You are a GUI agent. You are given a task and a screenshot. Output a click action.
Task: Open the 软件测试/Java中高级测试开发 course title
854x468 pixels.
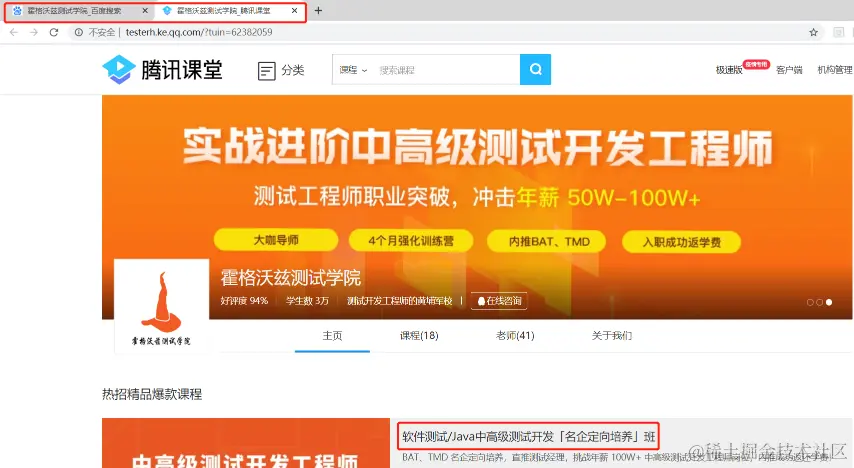pyautogui.click(x=528, y=436)
